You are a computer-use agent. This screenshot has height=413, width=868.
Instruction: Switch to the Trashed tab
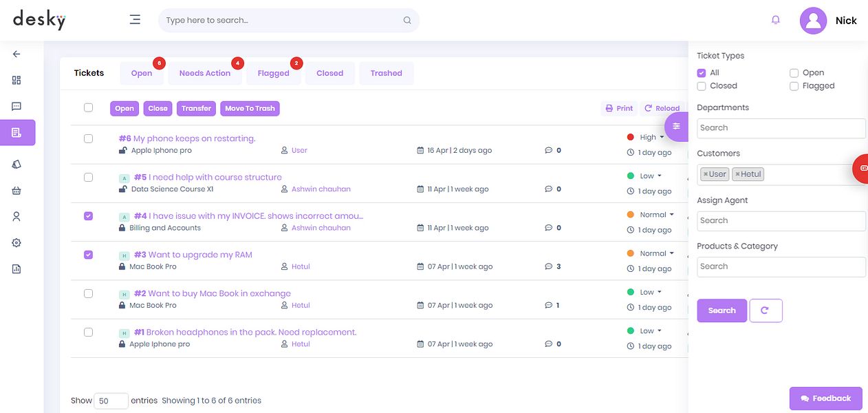click(x=387, y=73)
